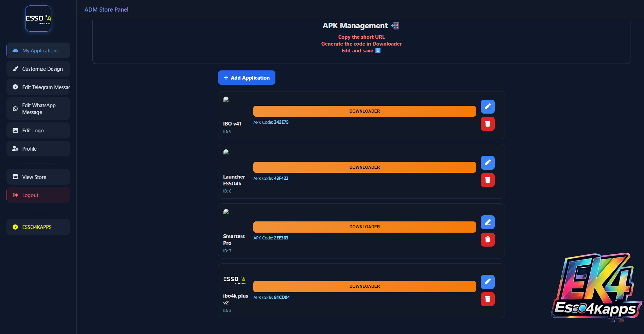Log out using the Logout button

[x=38, y=195]
